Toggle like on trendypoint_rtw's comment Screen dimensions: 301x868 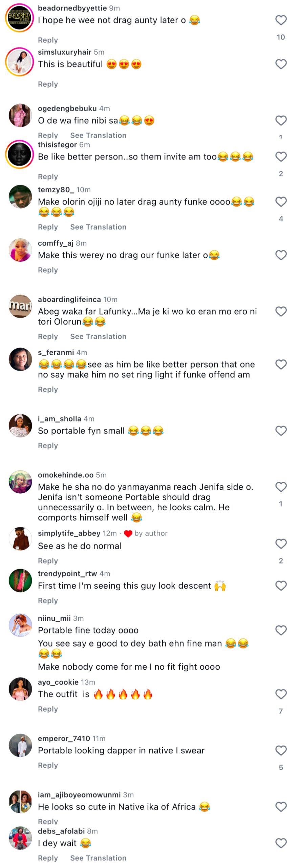tap(281, 586)
